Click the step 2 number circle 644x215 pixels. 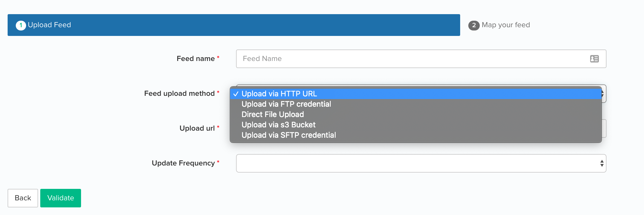click(474, 25)
